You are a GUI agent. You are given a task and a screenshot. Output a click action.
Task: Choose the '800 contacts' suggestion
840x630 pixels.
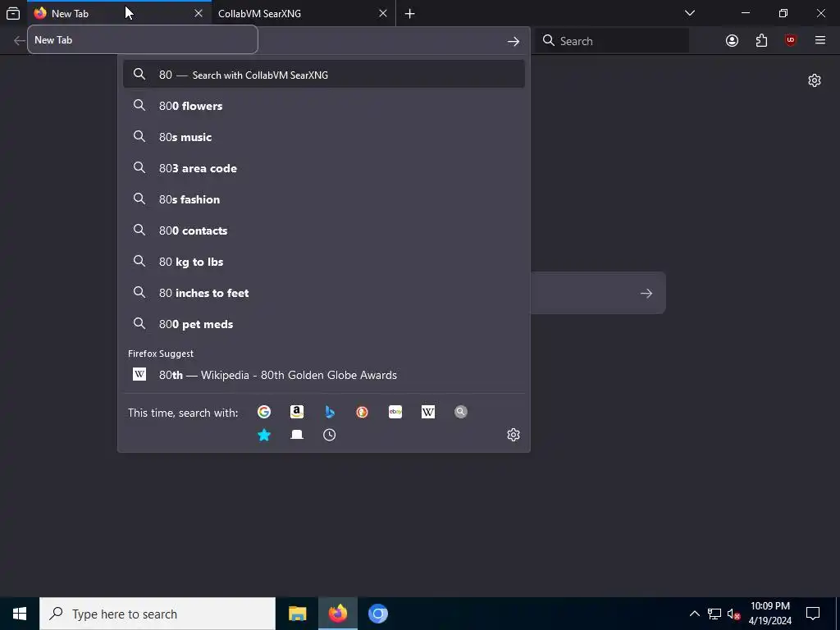(323, 231)
